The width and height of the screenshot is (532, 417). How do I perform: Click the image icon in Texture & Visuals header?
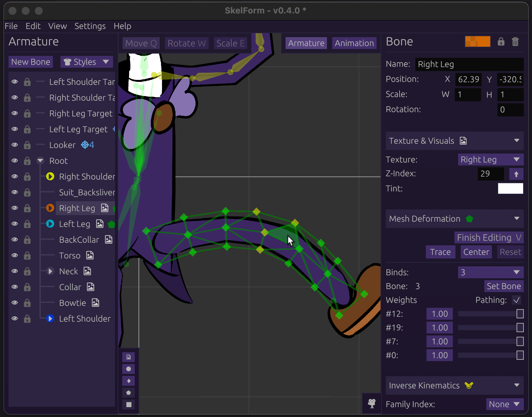point(463,141)
